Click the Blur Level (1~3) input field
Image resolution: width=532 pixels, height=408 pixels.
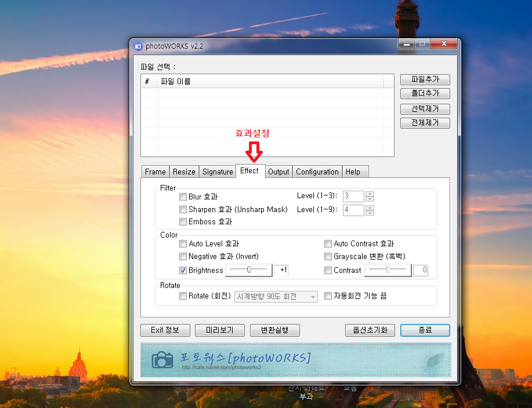click(x=353, y=196)
